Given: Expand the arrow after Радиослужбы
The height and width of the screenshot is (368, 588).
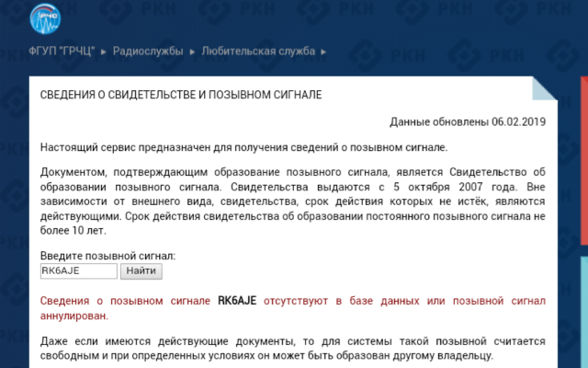Looking at the screenshot, I should (192, 51).
